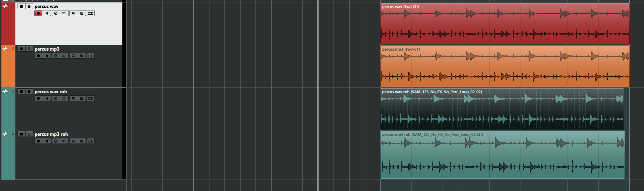Toggle monitor speaker on percus mp3

[47, 56]
